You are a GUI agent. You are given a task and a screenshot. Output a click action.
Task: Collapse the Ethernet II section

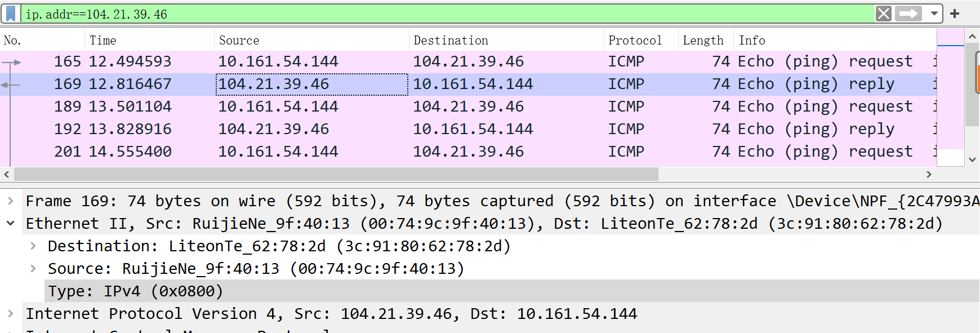10,223
